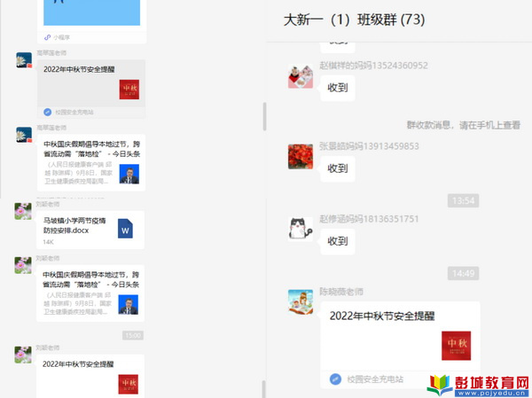Select 赵修涵妈妈's 收到 message bubble

(337, 241)
